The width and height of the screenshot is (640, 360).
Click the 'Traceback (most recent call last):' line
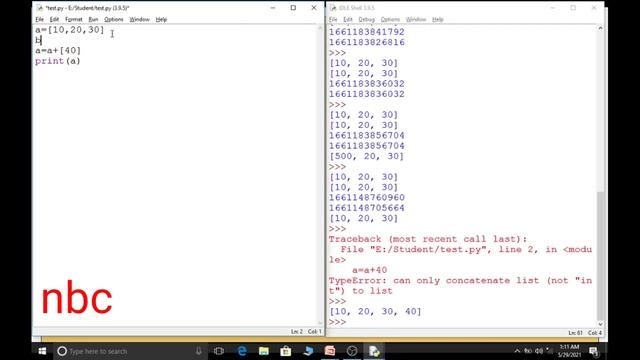[x=428, y=239]
